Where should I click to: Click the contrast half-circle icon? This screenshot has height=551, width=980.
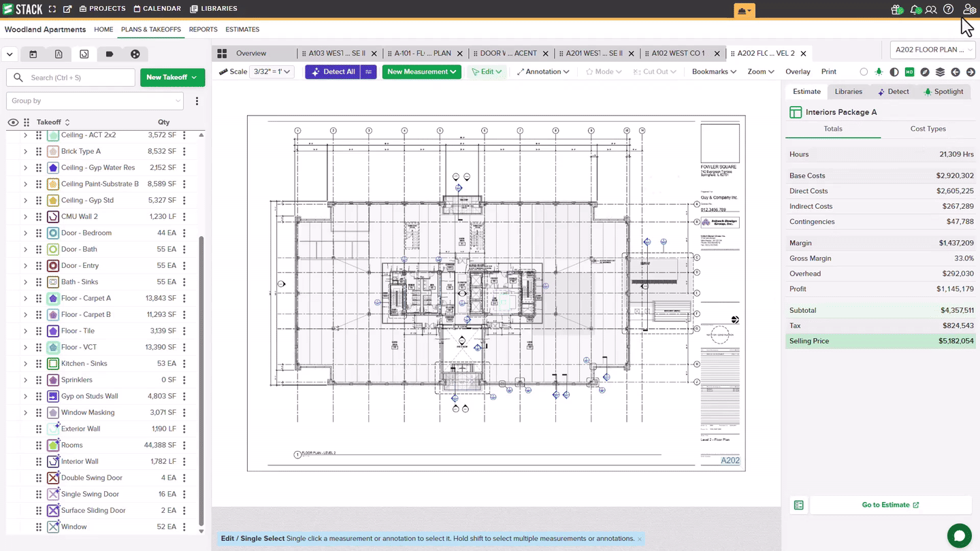(894, 72)
